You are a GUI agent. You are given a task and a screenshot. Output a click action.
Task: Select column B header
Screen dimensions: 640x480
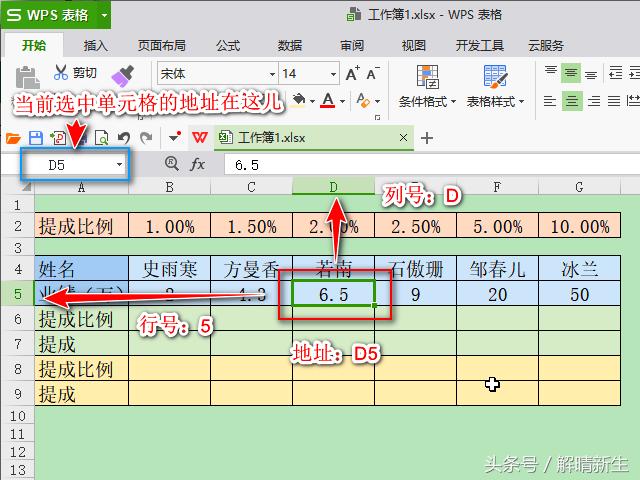[170, 187]
